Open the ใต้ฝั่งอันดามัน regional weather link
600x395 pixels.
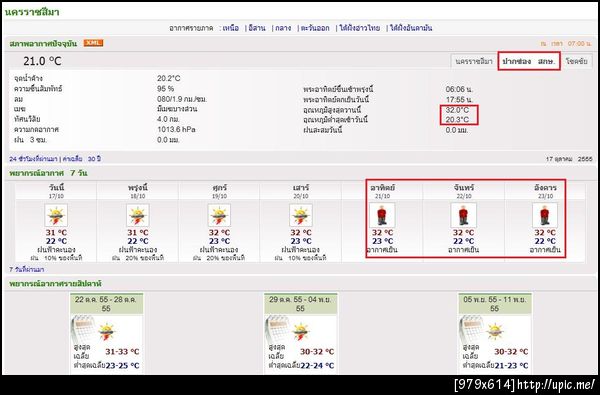411,28
